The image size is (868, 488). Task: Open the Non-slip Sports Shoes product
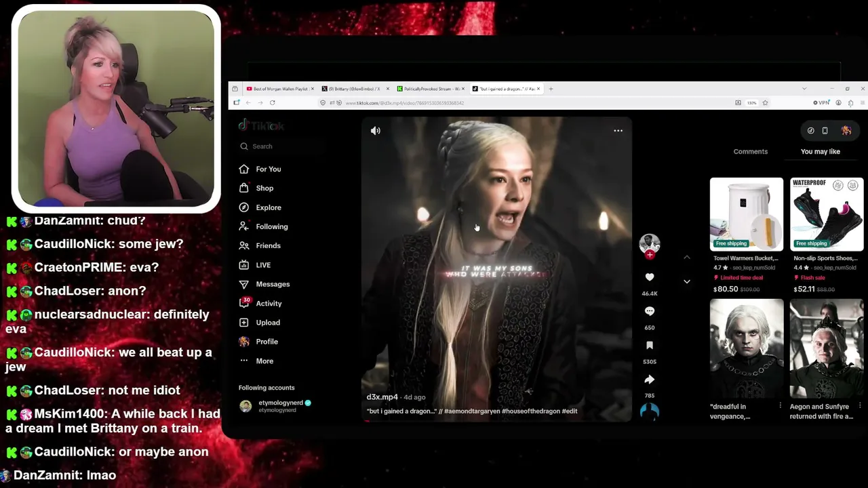(x=827, y=214)
